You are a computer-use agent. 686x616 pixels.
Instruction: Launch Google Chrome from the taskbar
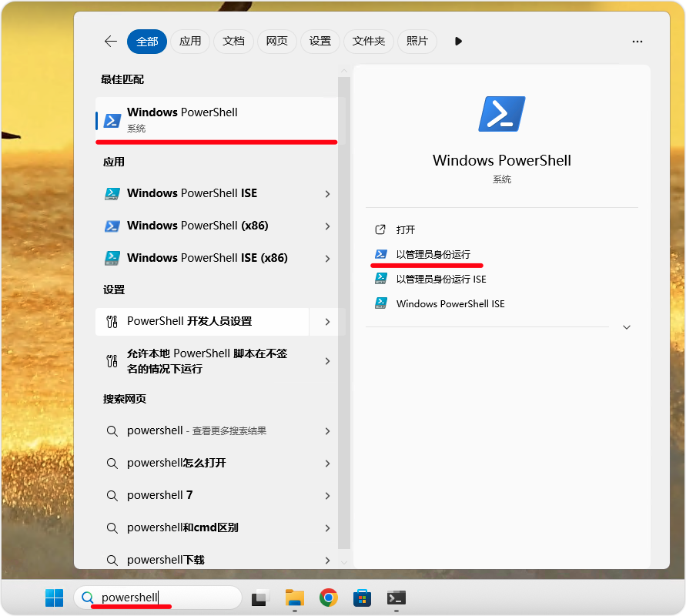point(329,598)
